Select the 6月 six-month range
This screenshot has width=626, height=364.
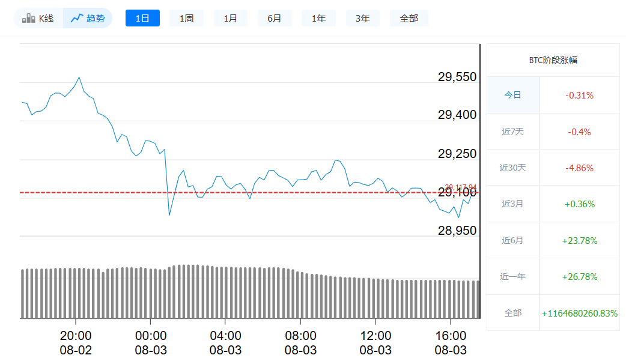click(x=275, y=18)
